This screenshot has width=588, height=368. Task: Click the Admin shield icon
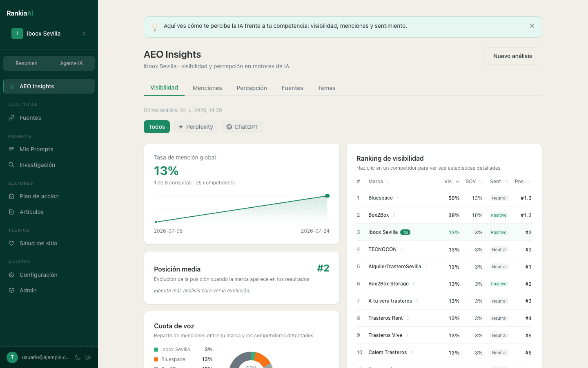11,290
